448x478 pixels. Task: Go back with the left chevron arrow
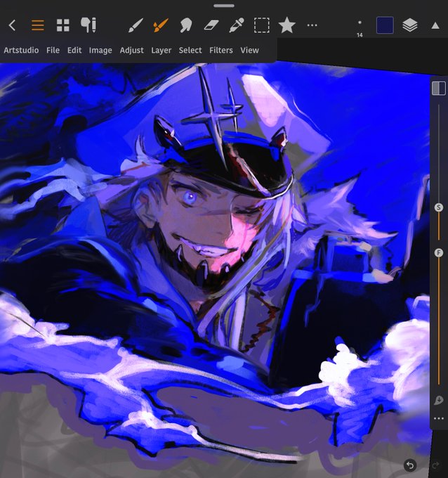click(x=12, y=25)
